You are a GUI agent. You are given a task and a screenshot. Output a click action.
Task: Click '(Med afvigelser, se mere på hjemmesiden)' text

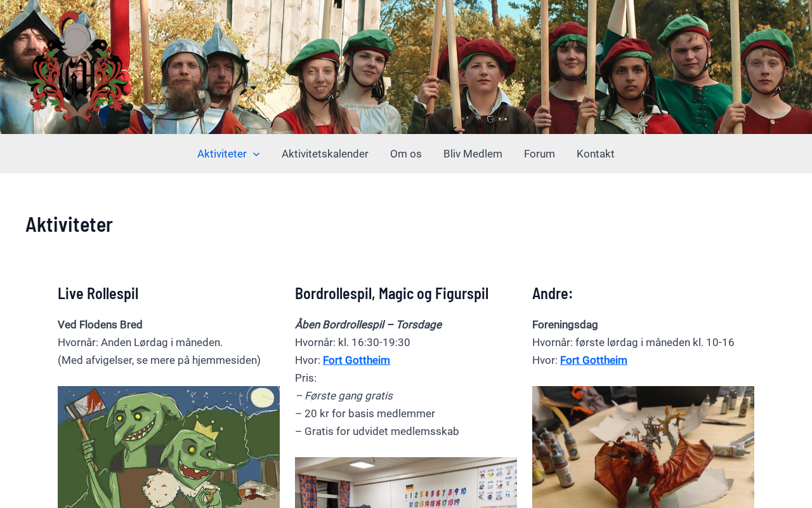(x=159, y=360)
